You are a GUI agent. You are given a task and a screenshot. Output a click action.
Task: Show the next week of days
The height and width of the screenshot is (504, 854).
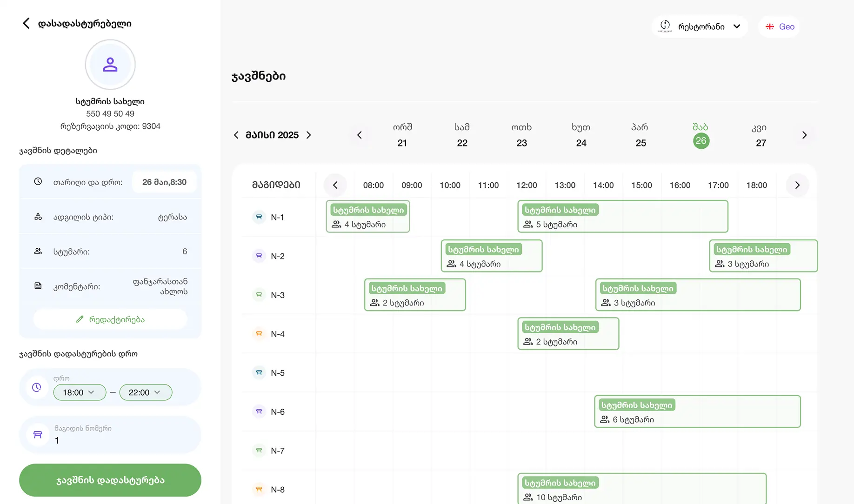(x=804, y=135)
